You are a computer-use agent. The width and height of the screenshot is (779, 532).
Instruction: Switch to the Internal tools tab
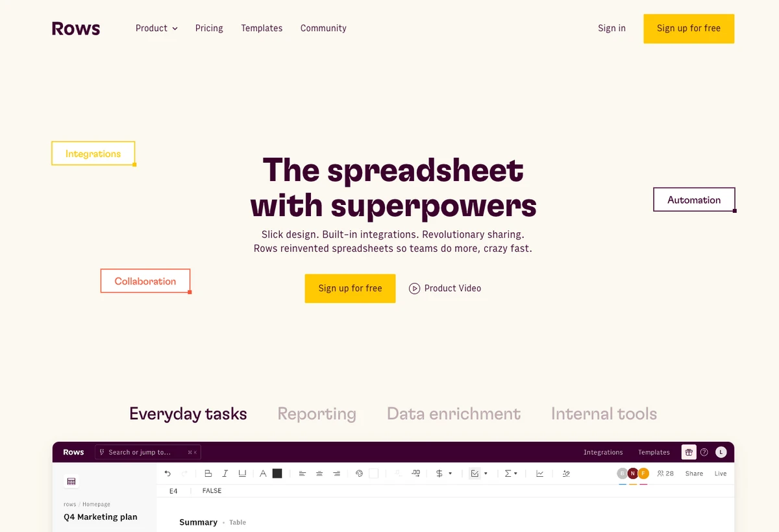click(604, 414)
